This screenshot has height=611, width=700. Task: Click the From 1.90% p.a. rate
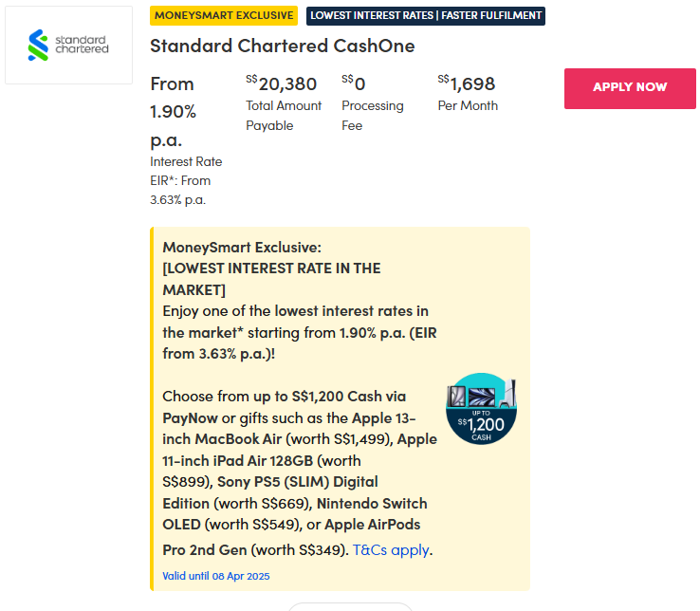[174, 111]
